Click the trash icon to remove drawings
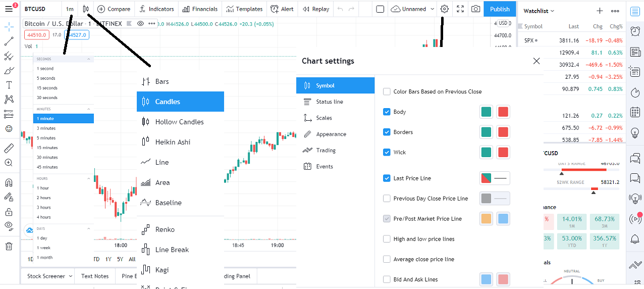The height and width of the screenshot is (289, 644). coord(9,246)
